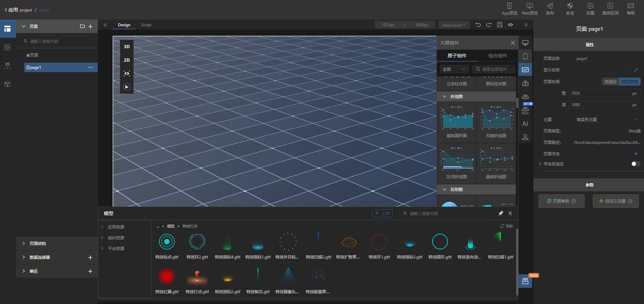Open the 帮助 help icon
Image resolution: width=644 pixels, height=304 pixels.
point(631,9)
